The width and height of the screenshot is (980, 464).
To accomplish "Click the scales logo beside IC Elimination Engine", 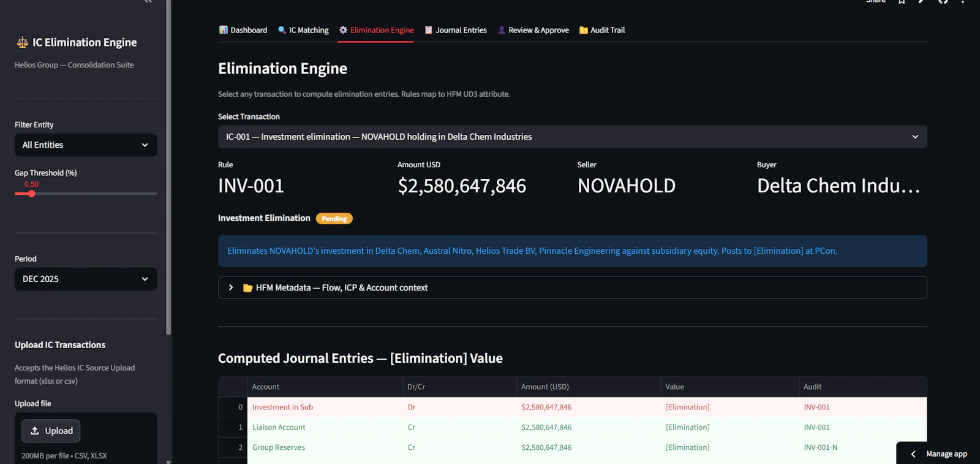I will pos(22,42).
